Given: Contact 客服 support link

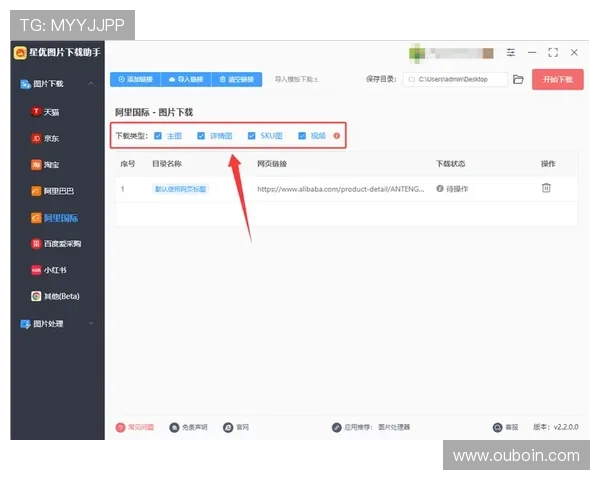Looking at the screenshot, I should pos(512,427).
